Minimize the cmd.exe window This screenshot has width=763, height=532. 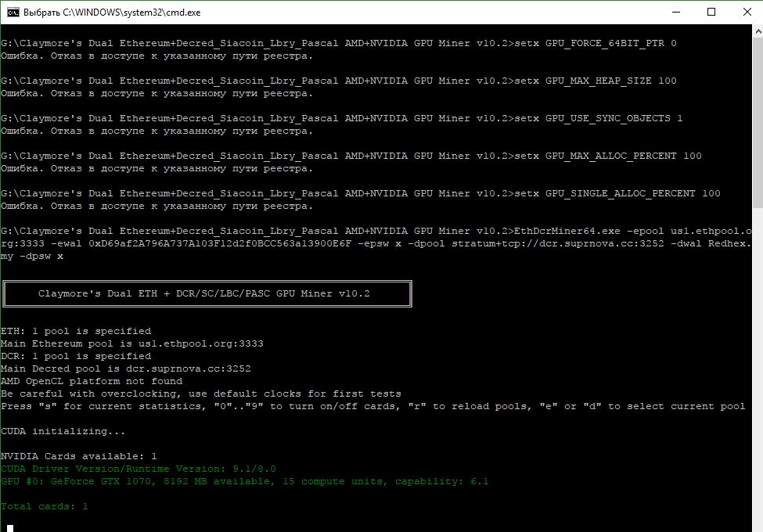point(676,13)
